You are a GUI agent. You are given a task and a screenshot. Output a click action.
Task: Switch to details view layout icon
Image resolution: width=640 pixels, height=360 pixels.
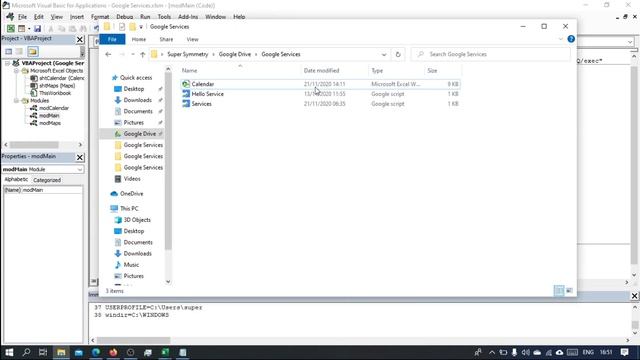pyautogui.click(x=559, y=291)
